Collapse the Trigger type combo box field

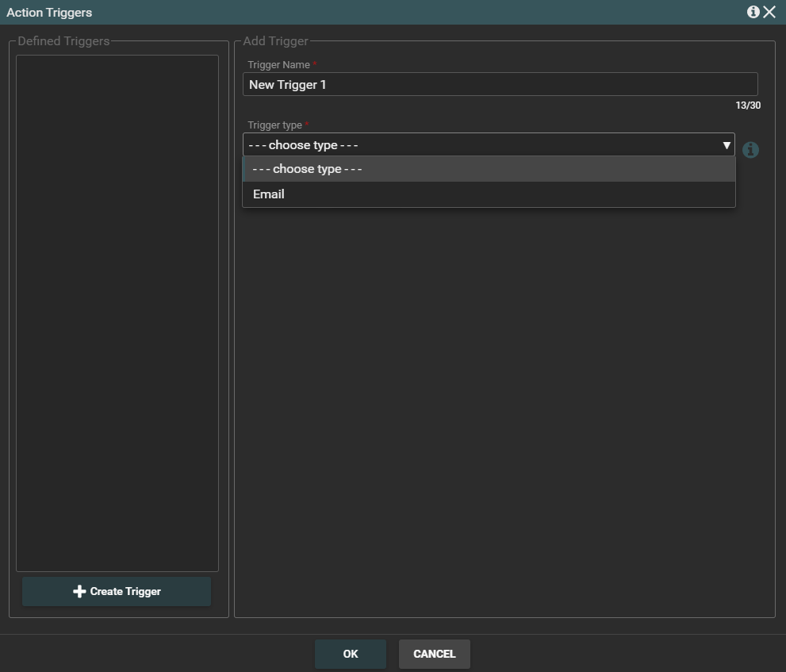[476, 145]
